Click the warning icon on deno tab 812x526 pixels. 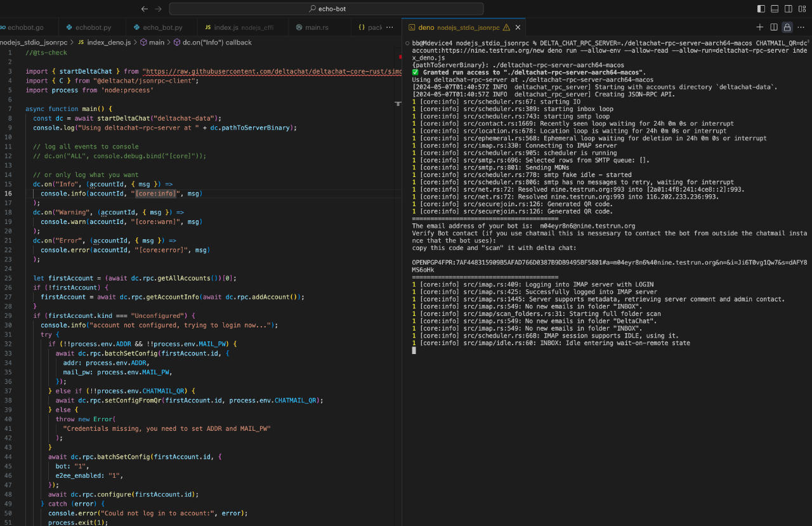[506, 28]
